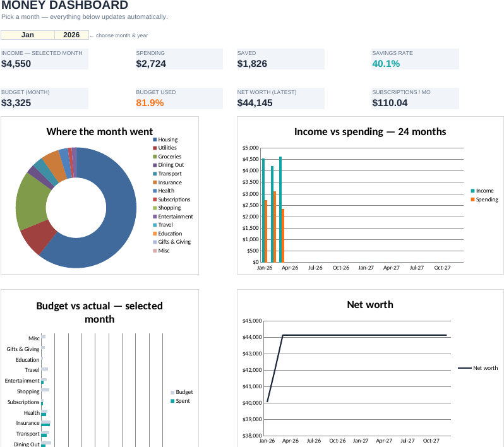504x447 pixels.
Task: Select the 2026 year cell
Action: click(71, 35)
